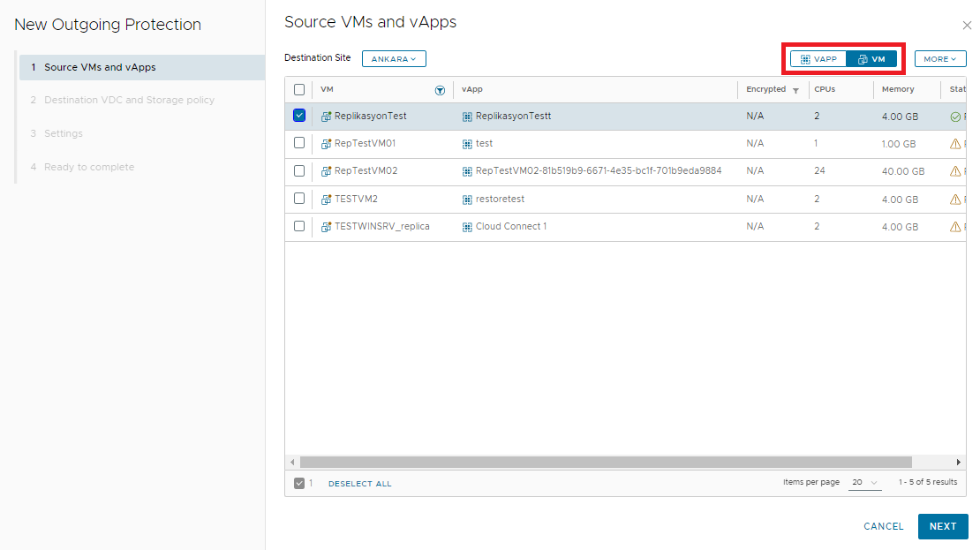Click the left arrow of horizontal scrollbar

click(292, 462)
